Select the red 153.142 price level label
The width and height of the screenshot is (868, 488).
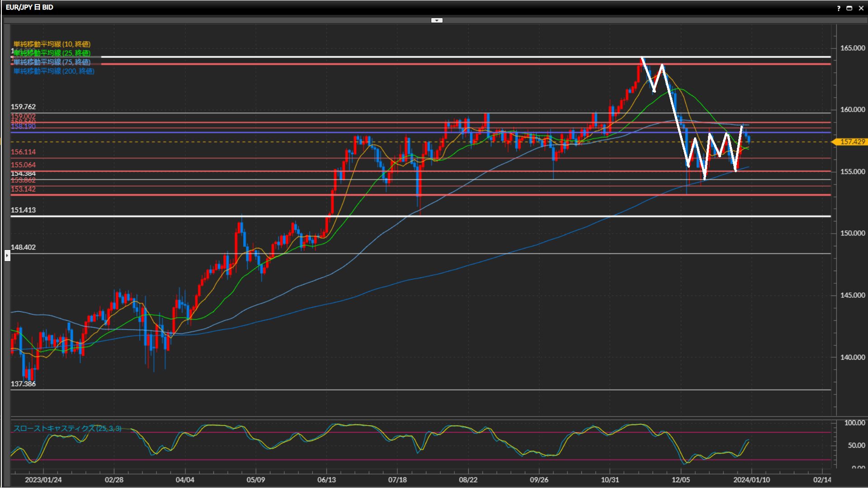pyautogui.click(x=23, y=189)
